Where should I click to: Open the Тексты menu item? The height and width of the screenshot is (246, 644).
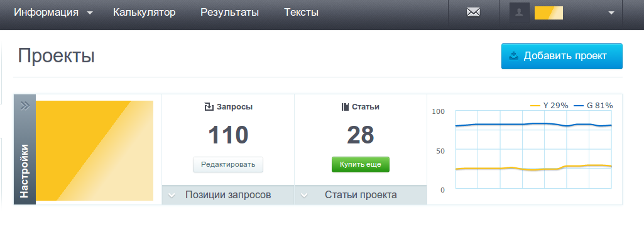[301, 13]
